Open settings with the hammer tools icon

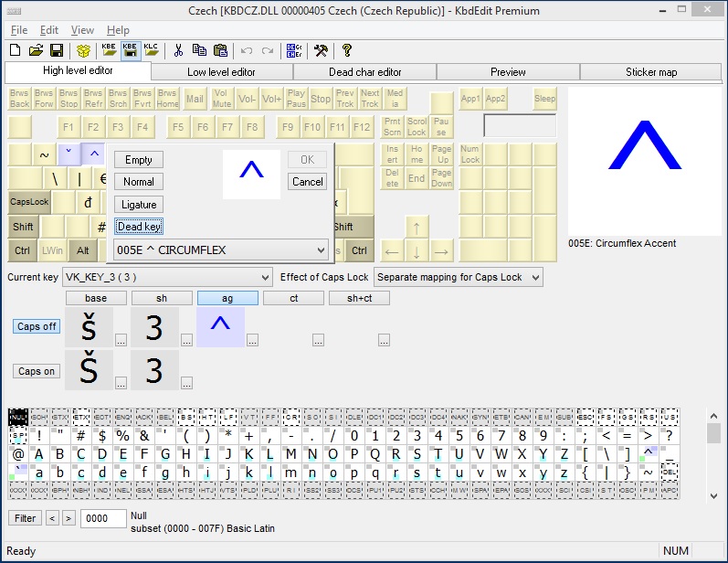click(321, 50)
